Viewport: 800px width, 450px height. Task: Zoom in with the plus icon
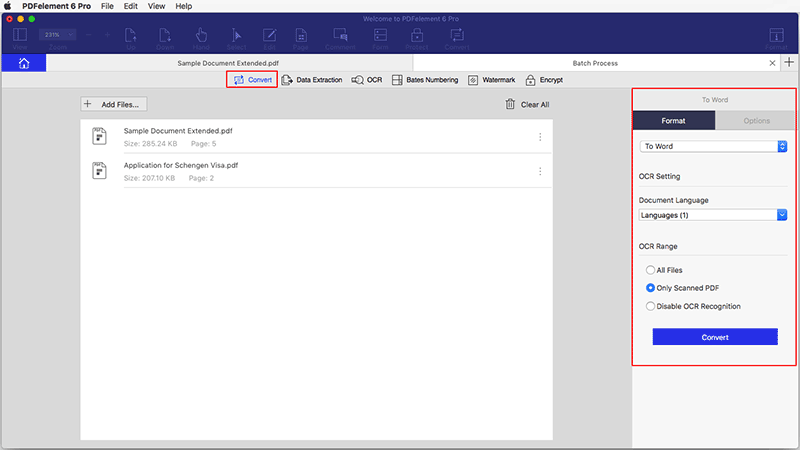(107, 35)
